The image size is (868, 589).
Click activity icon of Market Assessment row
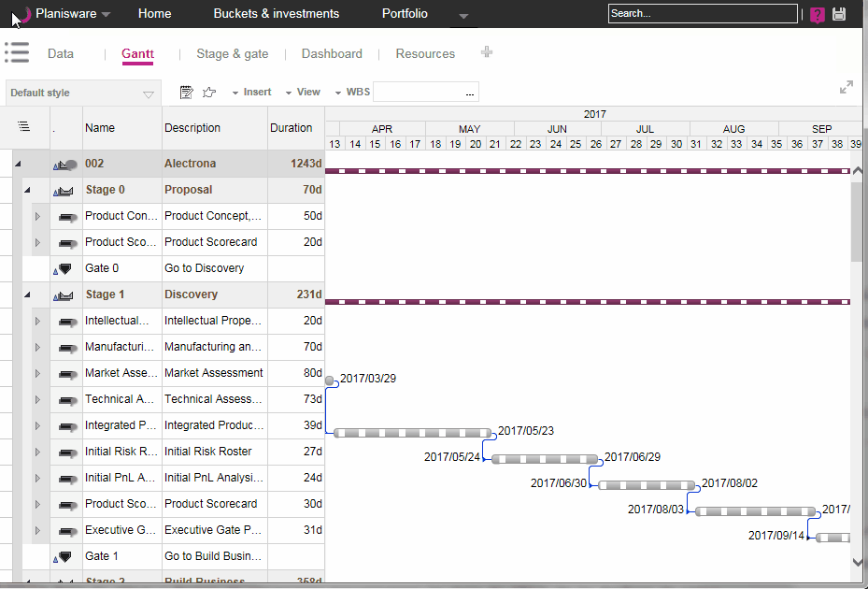point(67,375)
